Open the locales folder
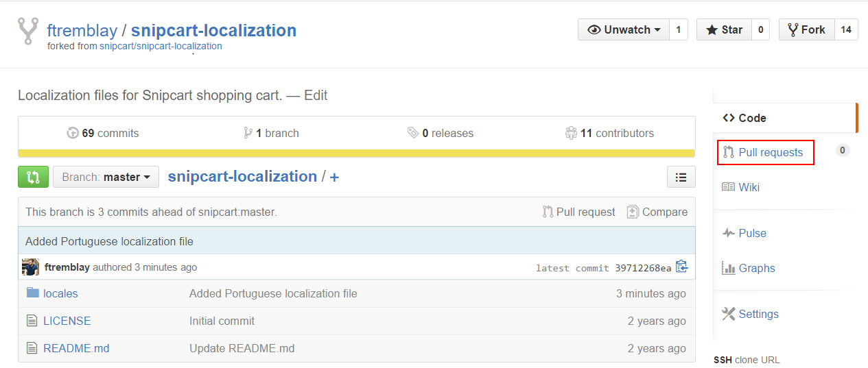 click(x=60, y=293)
